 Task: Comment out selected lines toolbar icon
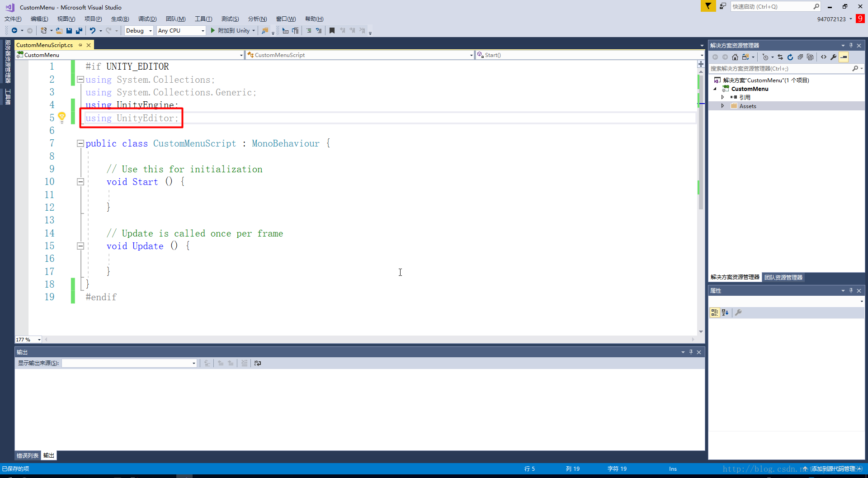pos(308,30)
